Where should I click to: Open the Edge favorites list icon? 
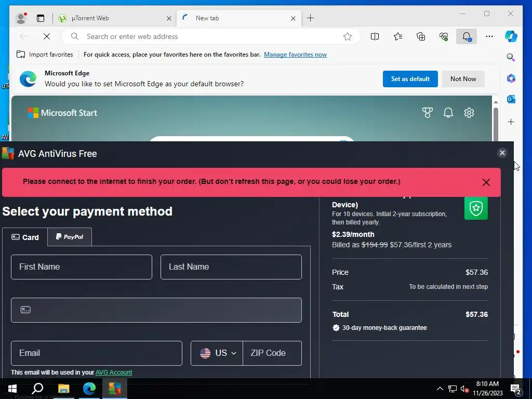(x=398, y=36)
